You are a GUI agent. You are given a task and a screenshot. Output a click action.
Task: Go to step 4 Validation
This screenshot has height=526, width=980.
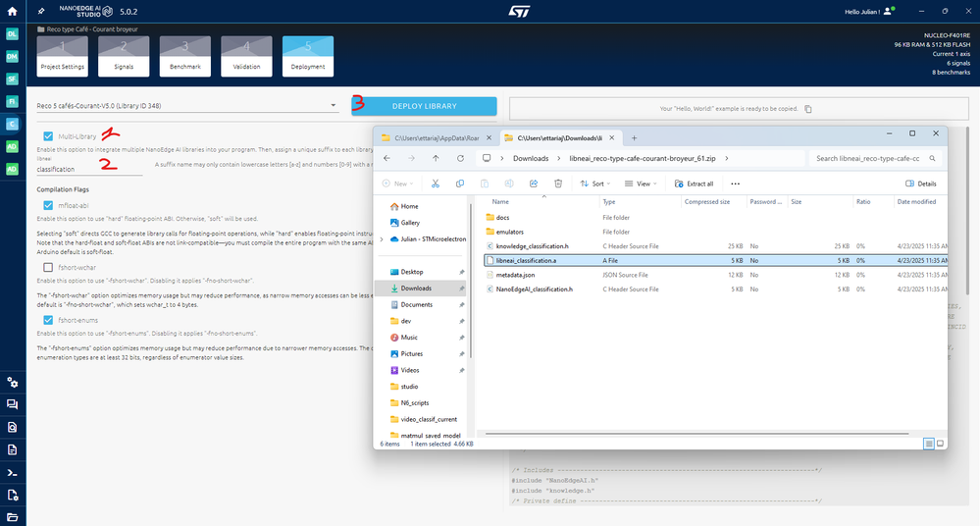click(246, 56)
